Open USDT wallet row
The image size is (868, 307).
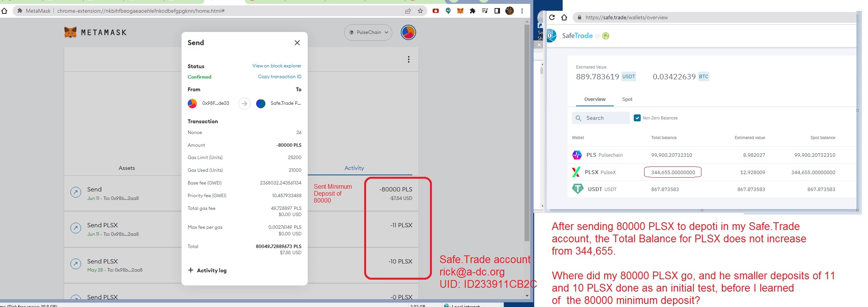pos(711,189)
